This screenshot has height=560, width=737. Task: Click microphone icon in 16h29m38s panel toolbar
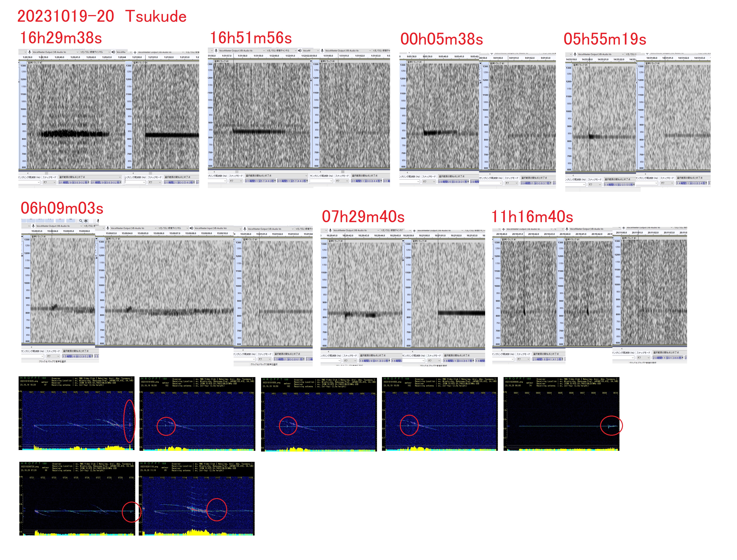(x=30, y=52)
